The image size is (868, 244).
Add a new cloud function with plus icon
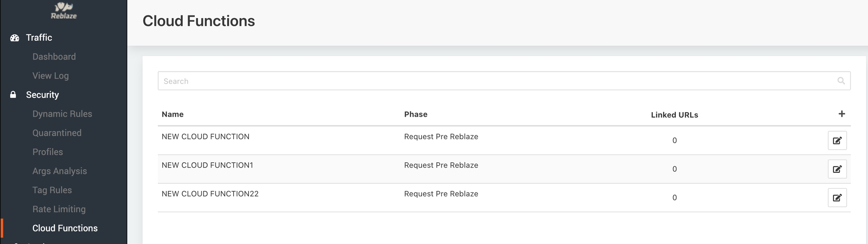tap(842, 114)
